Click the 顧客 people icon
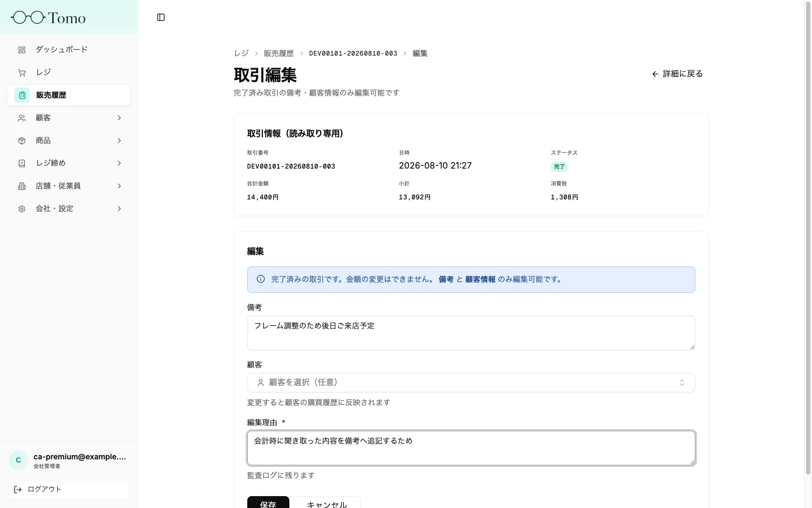Screen dimensions: 812x508 click(x=22, y=118)
